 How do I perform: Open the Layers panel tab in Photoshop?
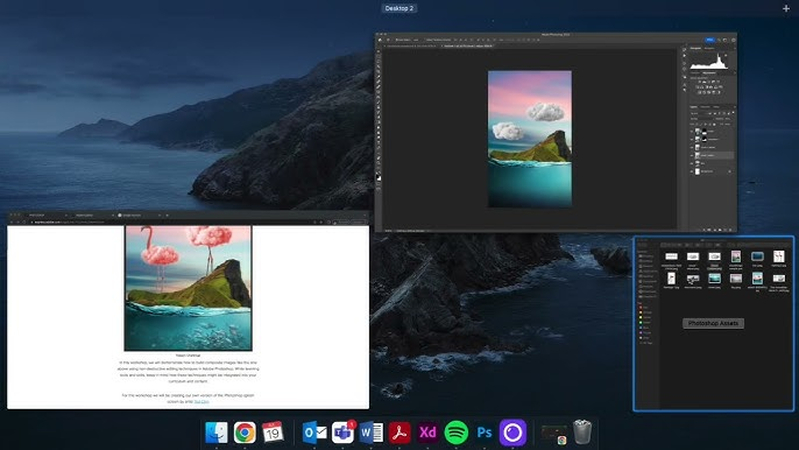tap(694, 107)
